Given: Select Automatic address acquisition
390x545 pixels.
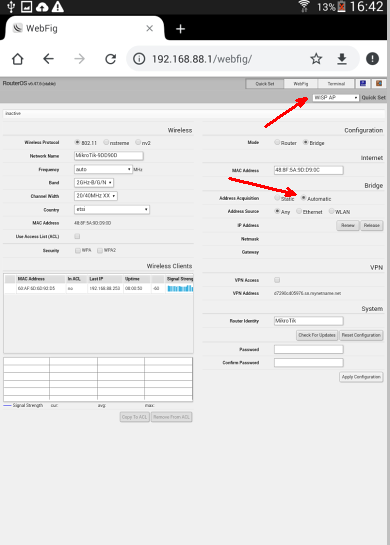Looking at the screenshot, I should point(303,198).
